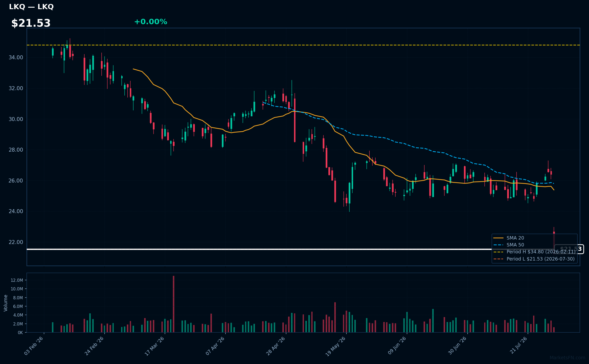Click the blue dashed SMA 50 legend sample
Image resolution: width=589 pixels, height=364 pixels.
tap(498, 245)
